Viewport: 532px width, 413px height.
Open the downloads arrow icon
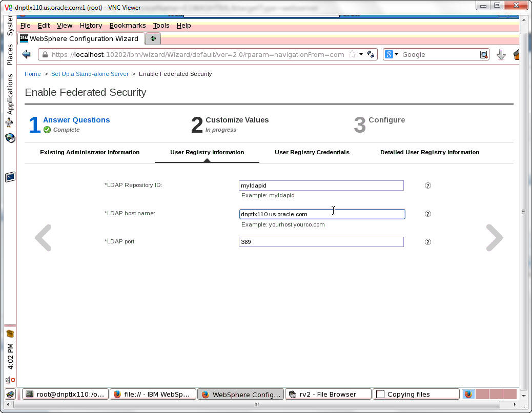click(501, 55)
